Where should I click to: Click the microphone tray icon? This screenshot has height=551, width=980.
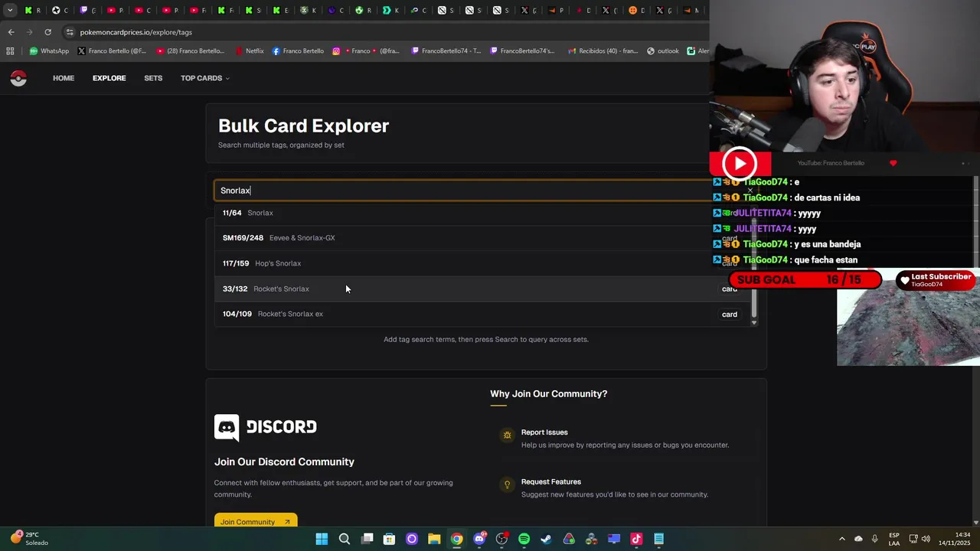click(874, 539)
